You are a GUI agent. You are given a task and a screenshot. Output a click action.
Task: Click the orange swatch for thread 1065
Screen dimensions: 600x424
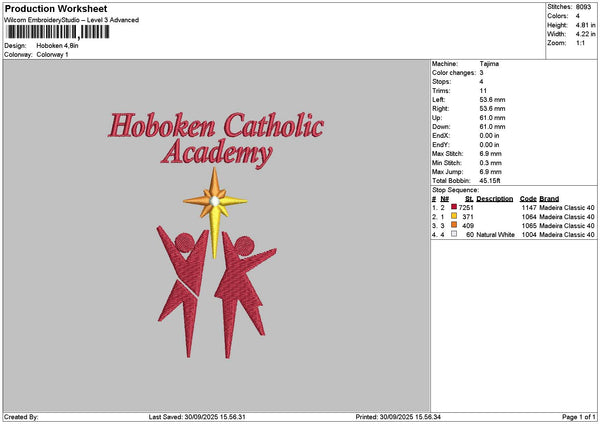click(454, 225)
